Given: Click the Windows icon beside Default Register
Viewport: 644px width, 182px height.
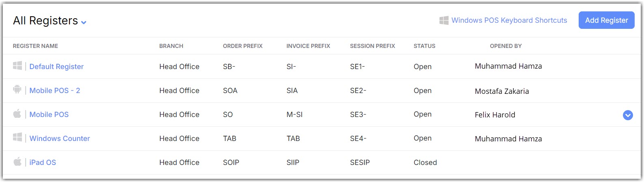Looking at the screenshot, I should (x=17, y=66).
